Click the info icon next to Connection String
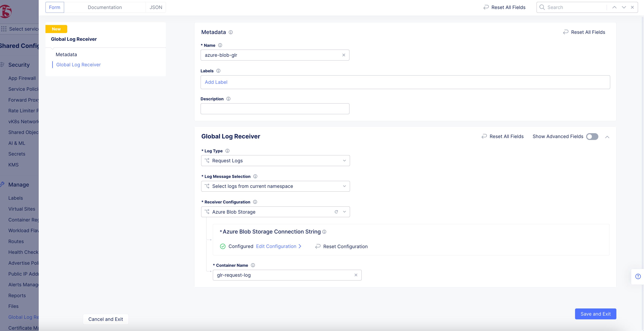This screenshot has width=644, height=331. click(x=324, y=232)
